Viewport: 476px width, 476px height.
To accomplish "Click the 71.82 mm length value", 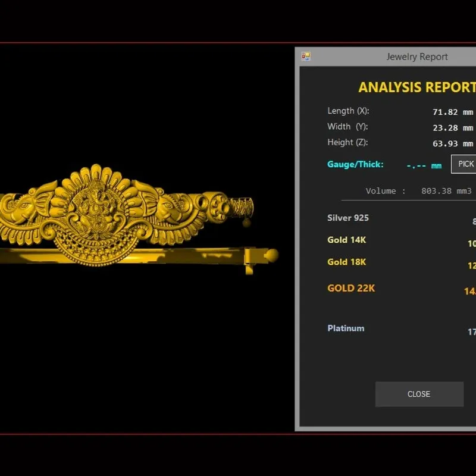I will click(453, 112).
